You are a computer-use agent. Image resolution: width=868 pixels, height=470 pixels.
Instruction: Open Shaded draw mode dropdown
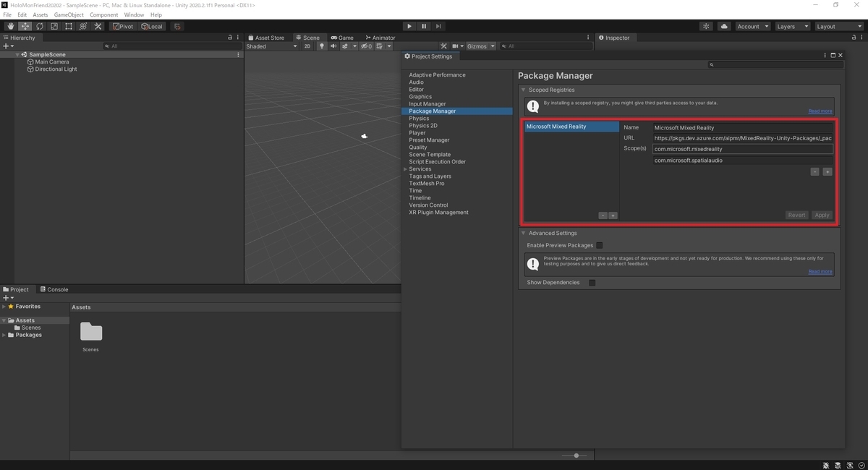[271, 46]
